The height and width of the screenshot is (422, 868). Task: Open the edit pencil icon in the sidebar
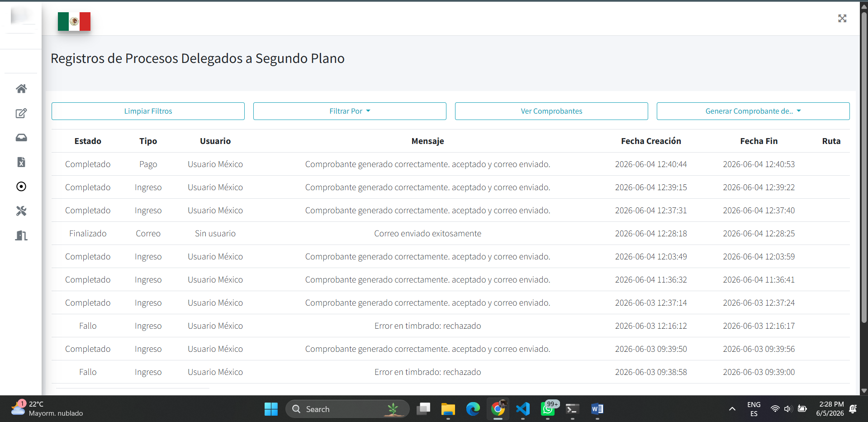coord(21,113)
